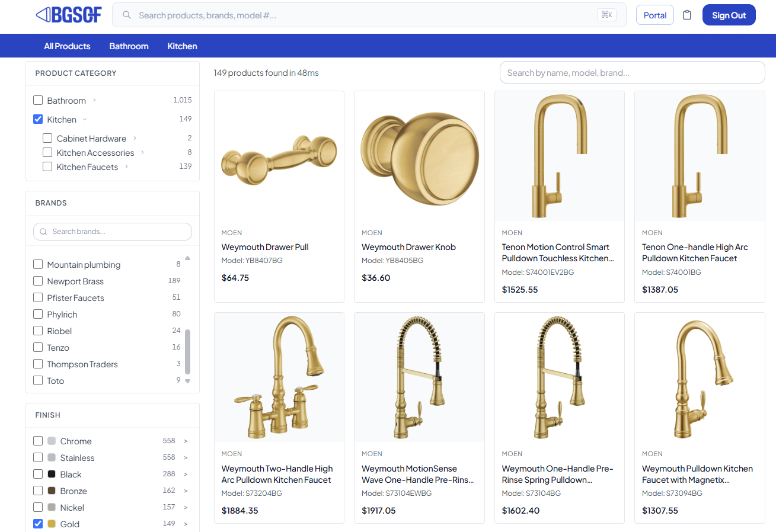Select the Tenzo brand checkbox
The image size is (776, 532).
point(38,347)
